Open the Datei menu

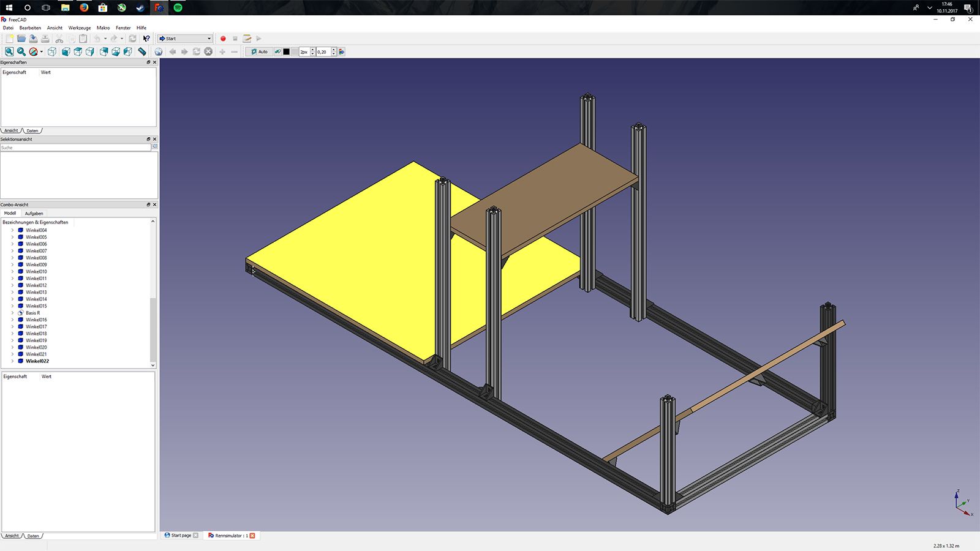[x=8, y=28]
